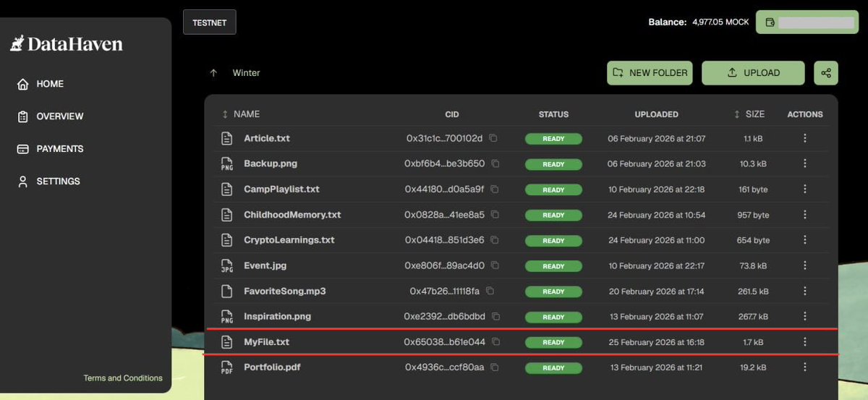Open actions menu for MyFile.txt
868x400 pixels.
point(805,342)
